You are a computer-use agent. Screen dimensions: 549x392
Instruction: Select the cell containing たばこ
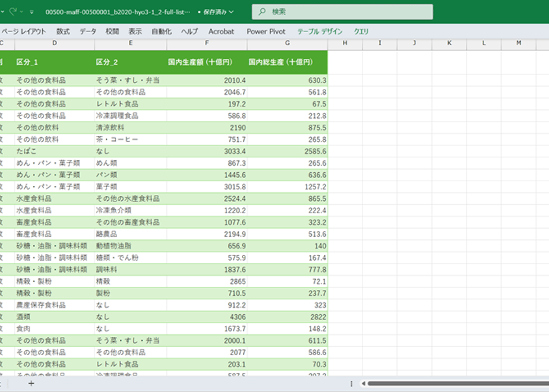click(55, 151)
